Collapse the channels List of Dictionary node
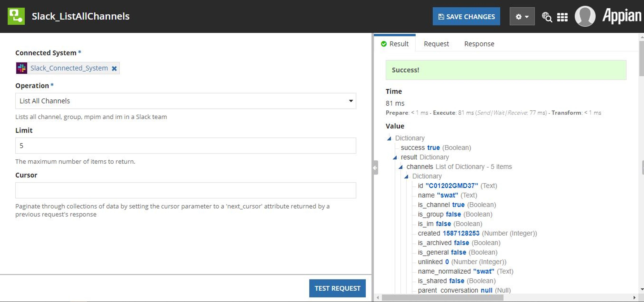This screenshot has width=644, height=302. click(400, 167)
